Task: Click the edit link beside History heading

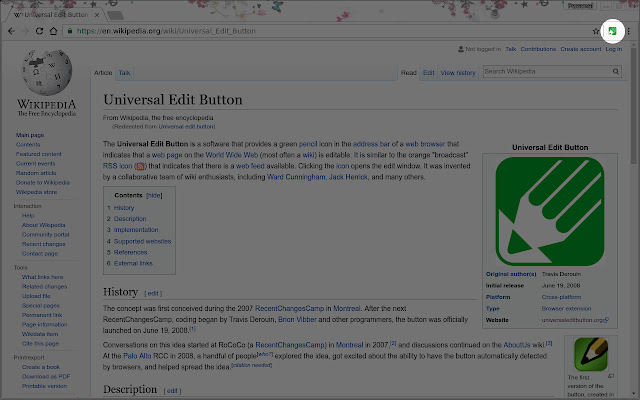Action: [153, 293]
